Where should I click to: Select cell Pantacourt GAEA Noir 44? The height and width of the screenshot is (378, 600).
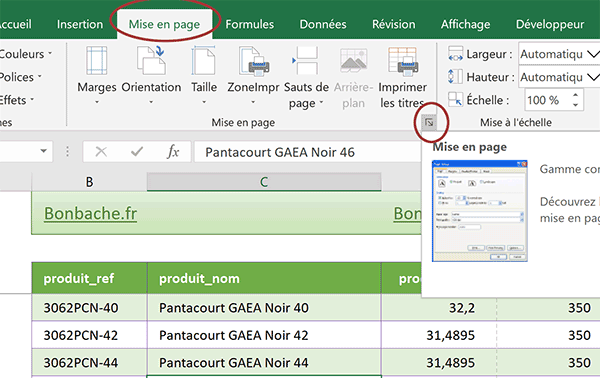click(264, 362)
